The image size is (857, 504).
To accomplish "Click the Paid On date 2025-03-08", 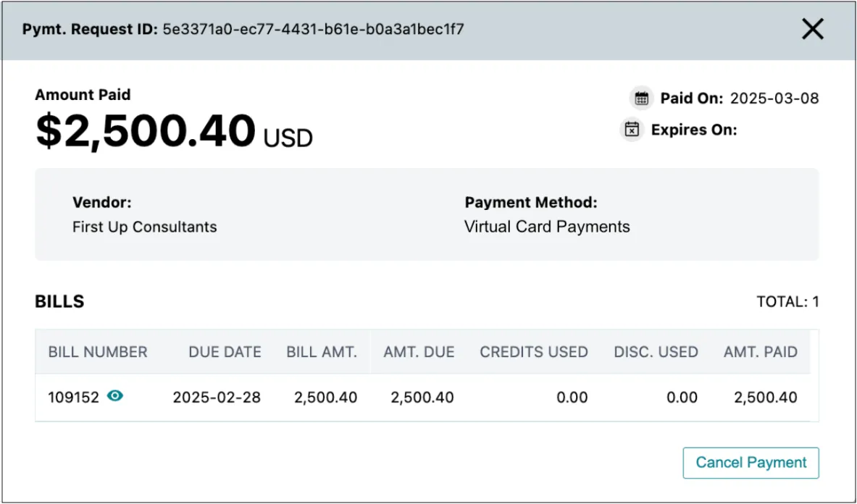I will [x=774, y=98].
